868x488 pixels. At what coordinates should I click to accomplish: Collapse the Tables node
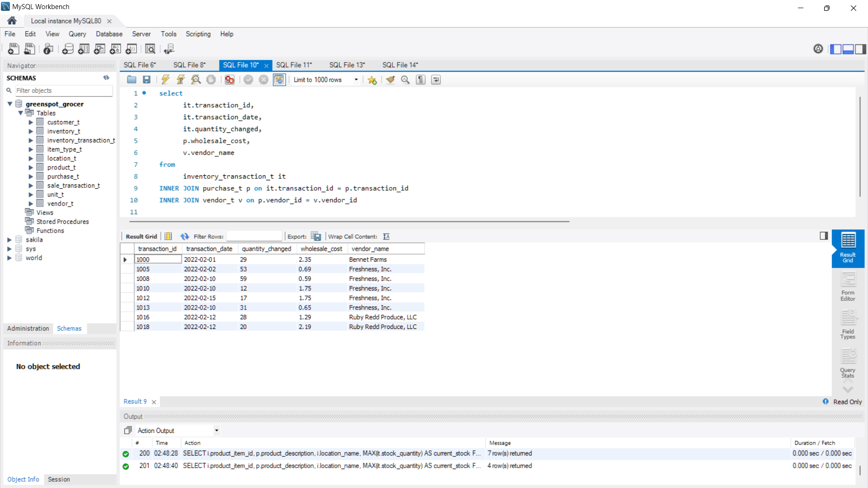point(20,113)
